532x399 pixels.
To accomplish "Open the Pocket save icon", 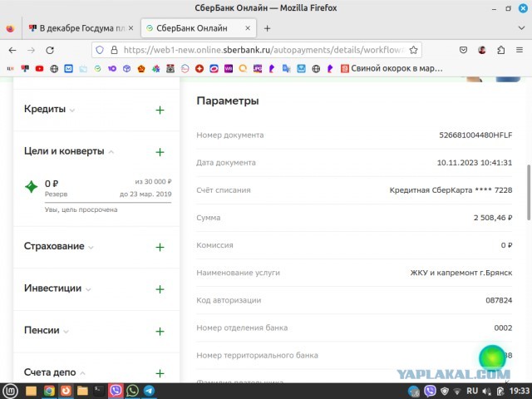I will click(x=463, y=50).
